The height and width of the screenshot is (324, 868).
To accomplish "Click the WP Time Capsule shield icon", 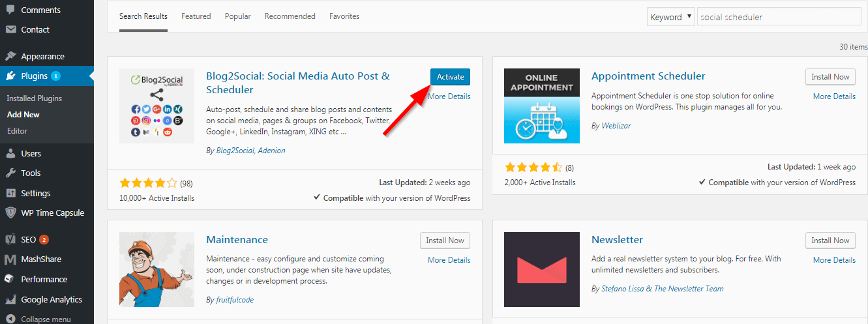I will (x=10, y=213).
